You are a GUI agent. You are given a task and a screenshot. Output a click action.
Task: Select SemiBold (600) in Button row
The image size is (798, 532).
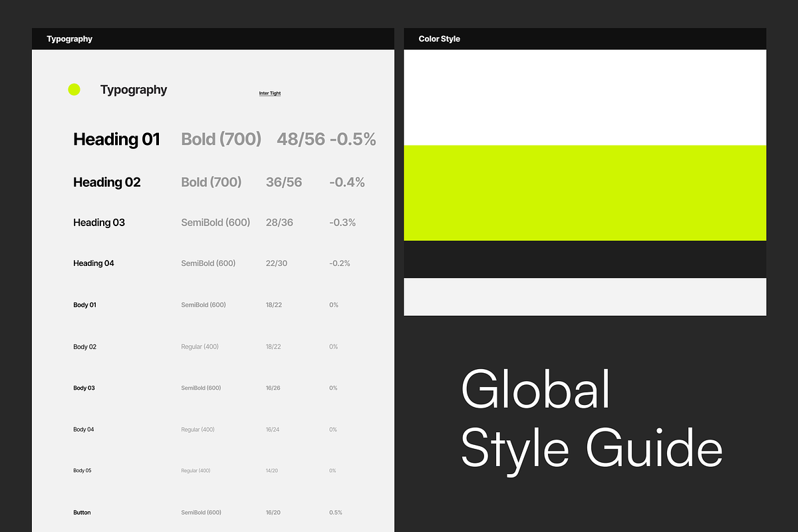(x=201, y=513)
